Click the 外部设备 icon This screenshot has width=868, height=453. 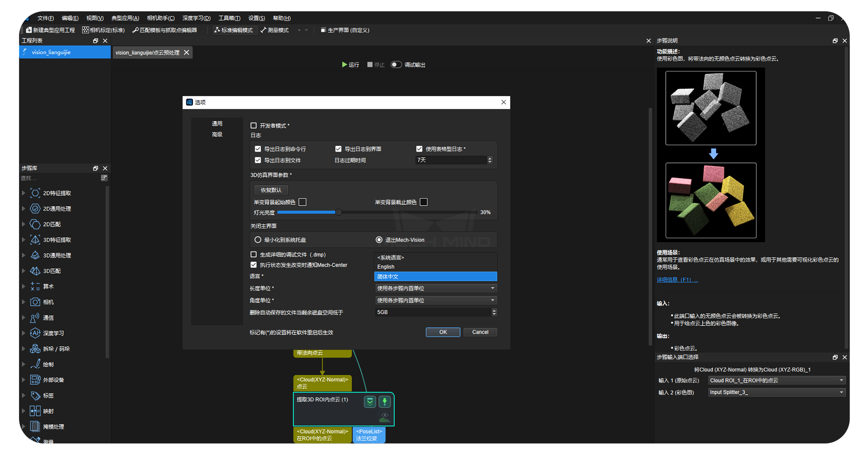click(35, 380)
